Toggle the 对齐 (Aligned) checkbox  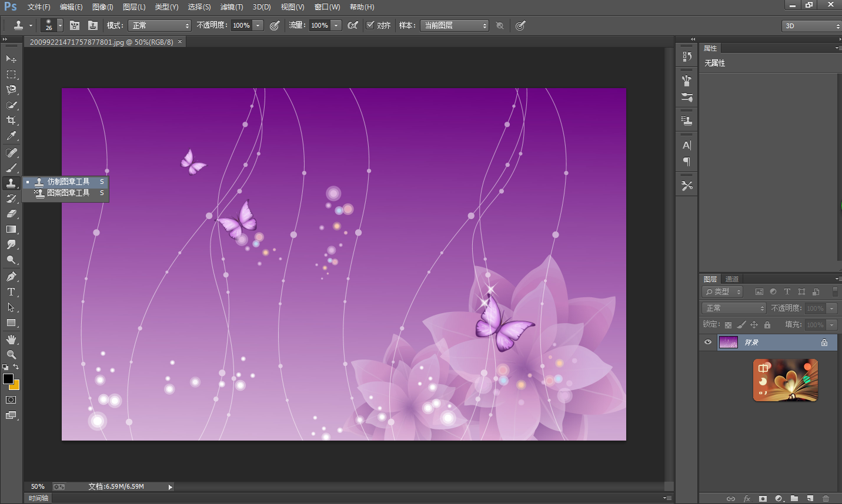370,25
